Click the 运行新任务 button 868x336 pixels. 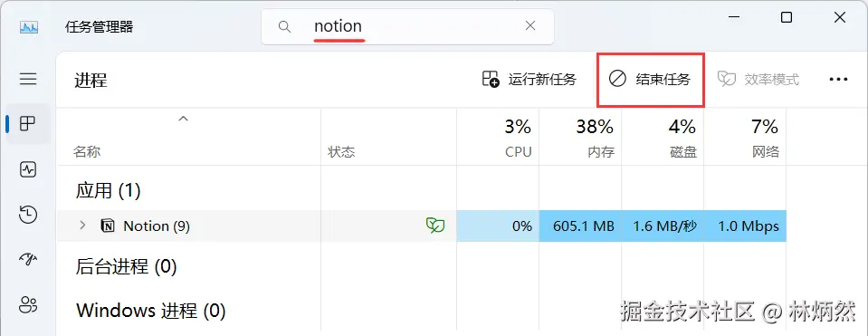coord(529,80)
